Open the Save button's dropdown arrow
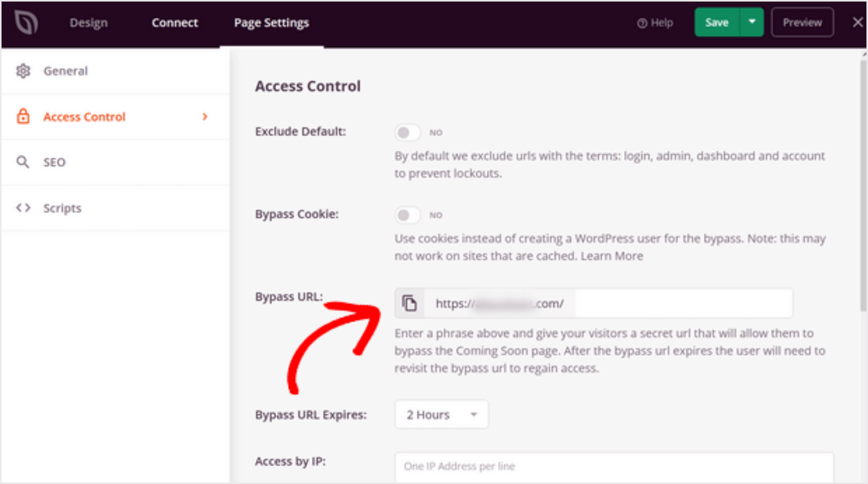 pos(751,22)
